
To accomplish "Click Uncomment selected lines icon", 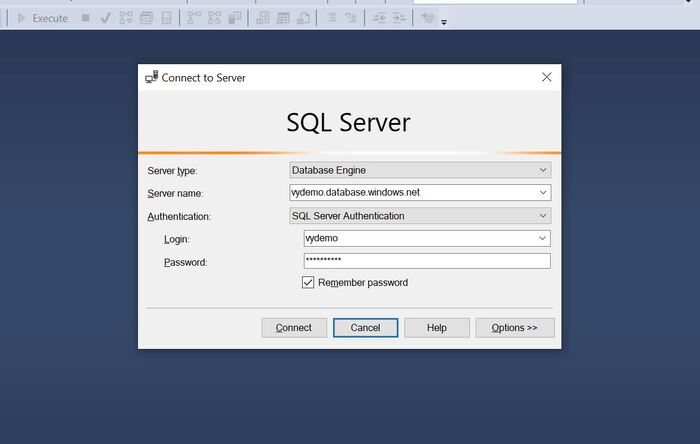I will pos(351,18).
